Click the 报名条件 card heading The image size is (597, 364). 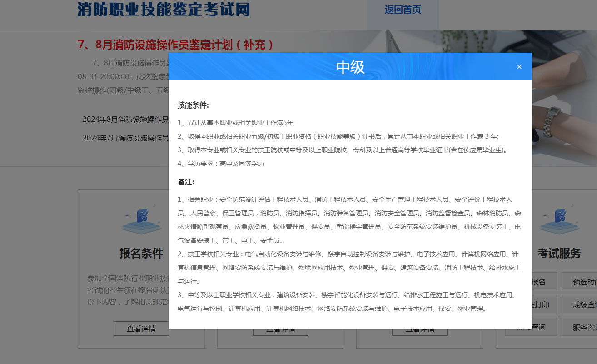[141, 253]
